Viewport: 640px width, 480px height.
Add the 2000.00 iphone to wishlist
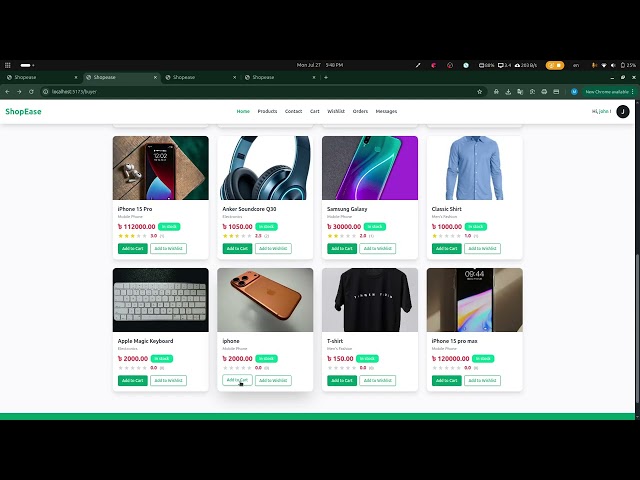(273, 380)
